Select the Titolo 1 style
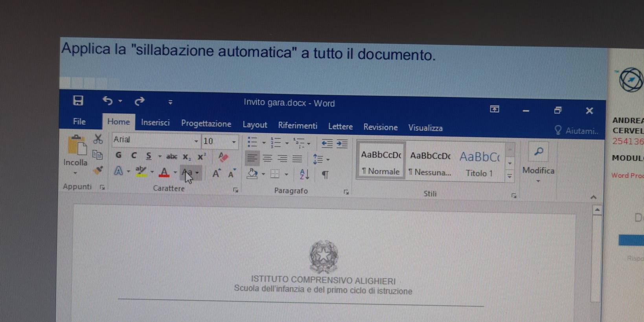The height and width of the screenshot is (322, 644). pyautogui.click(x=479, y=164)
